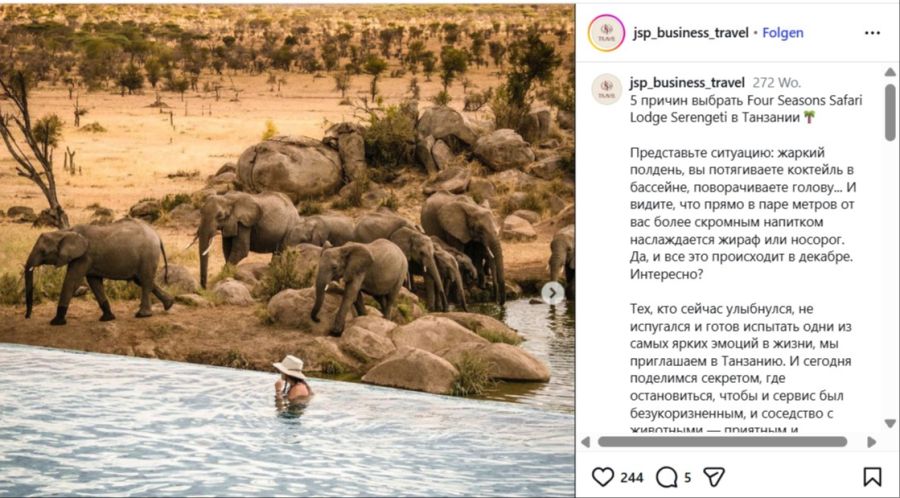Click the vertical scrollbar thumb in the caption panel
This screenshot has width=900, height=498.
coord(889,112)
